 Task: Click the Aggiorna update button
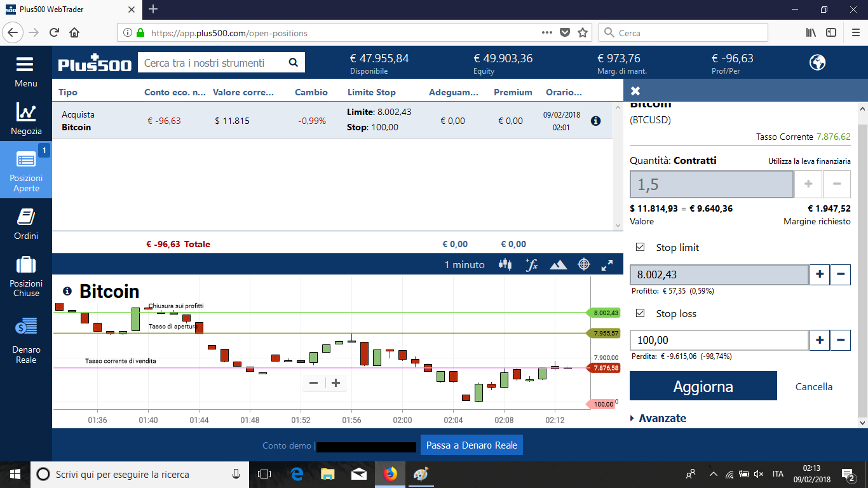[703, 386]
